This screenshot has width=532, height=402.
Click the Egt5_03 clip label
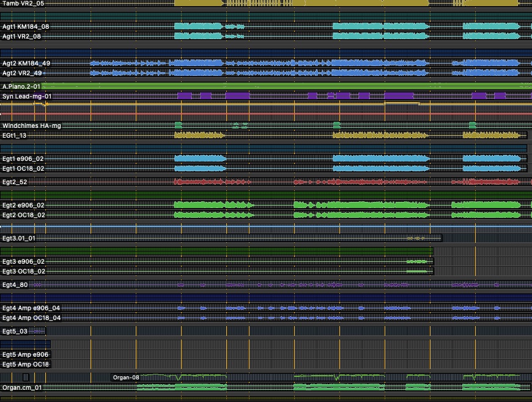pos(15,332)
